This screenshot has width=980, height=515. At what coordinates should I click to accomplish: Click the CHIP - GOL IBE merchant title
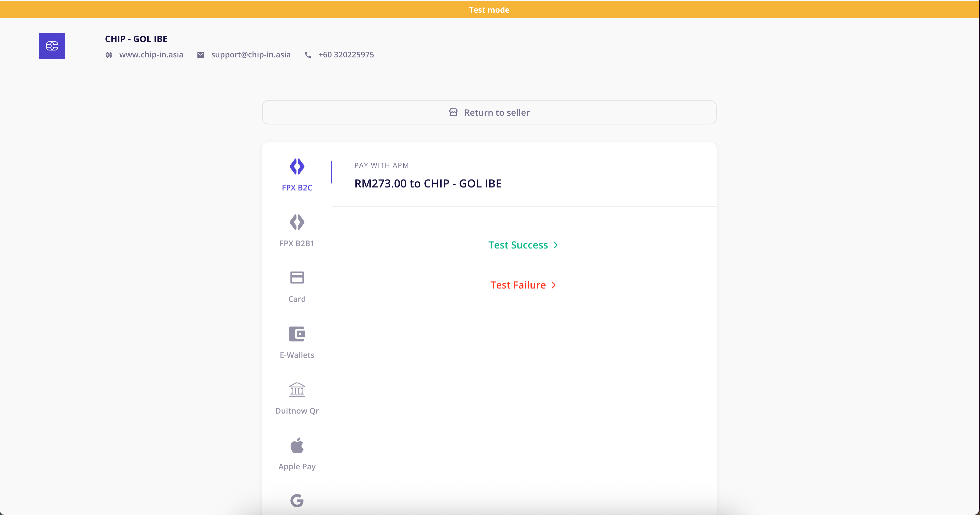[136, 39]
